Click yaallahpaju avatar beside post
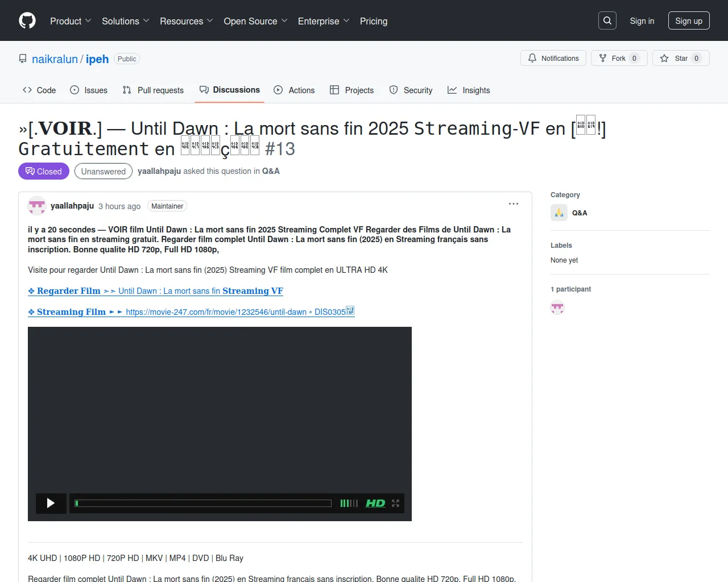The width and height of the screenshot is (728, 582). 37,206
